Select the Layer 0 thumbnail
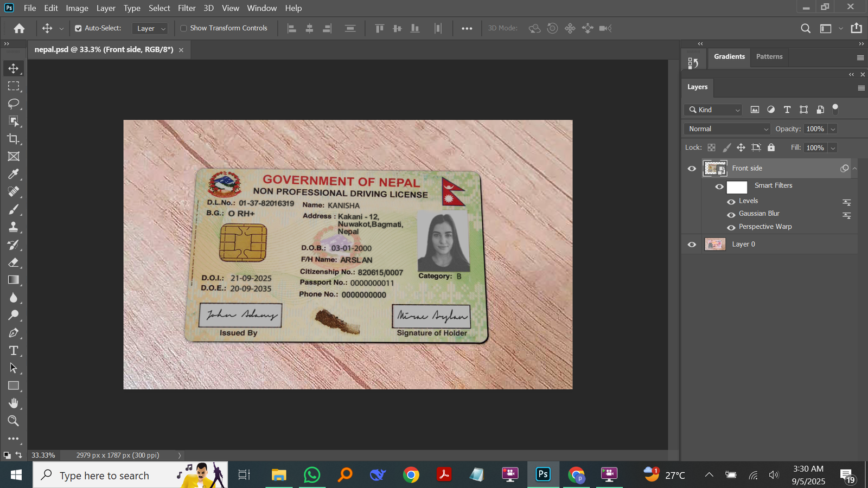The image size is (868, 488). pos(714,245)
